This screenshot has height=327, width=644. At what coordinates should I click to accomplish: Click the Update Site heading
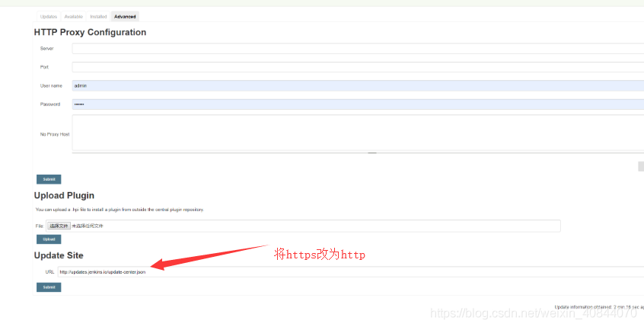pyautogui.click(x=59, y=255)
